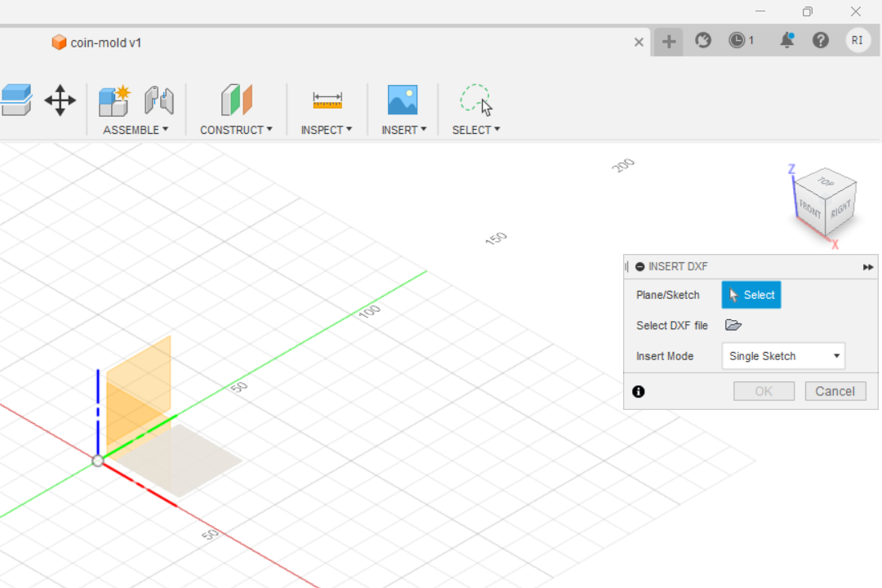Click the Joint tool icon
Screen dimensions: 882x588
[159, 100]
